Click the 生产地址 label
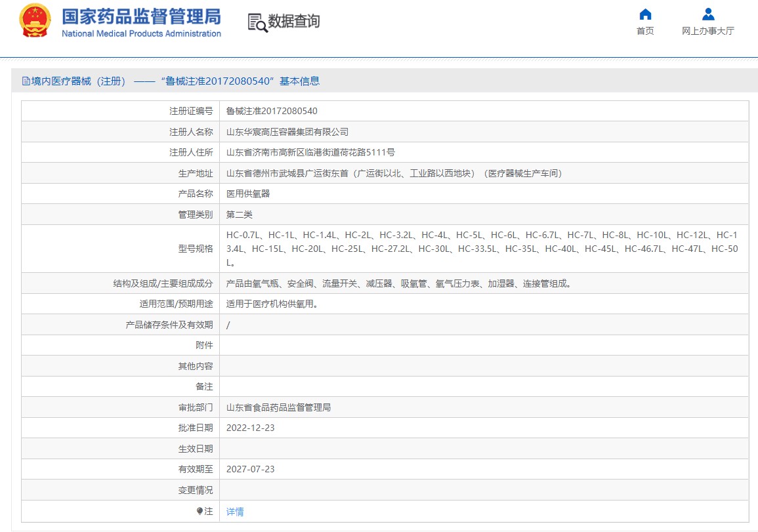This screenshot has width=758, height=532. [196, 173]
